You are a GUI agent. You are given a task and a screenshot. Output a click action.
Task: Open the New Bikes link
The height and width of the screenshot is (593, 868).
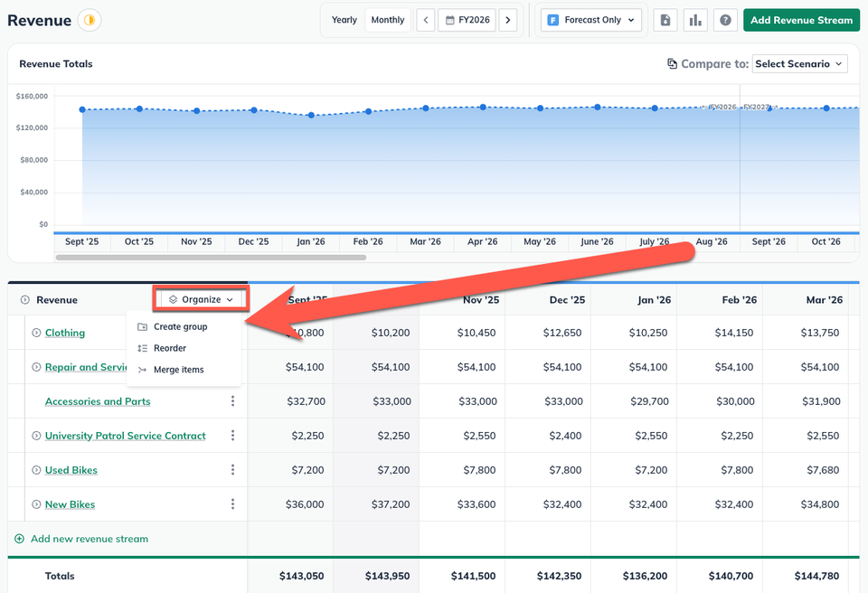click(70, 504)
